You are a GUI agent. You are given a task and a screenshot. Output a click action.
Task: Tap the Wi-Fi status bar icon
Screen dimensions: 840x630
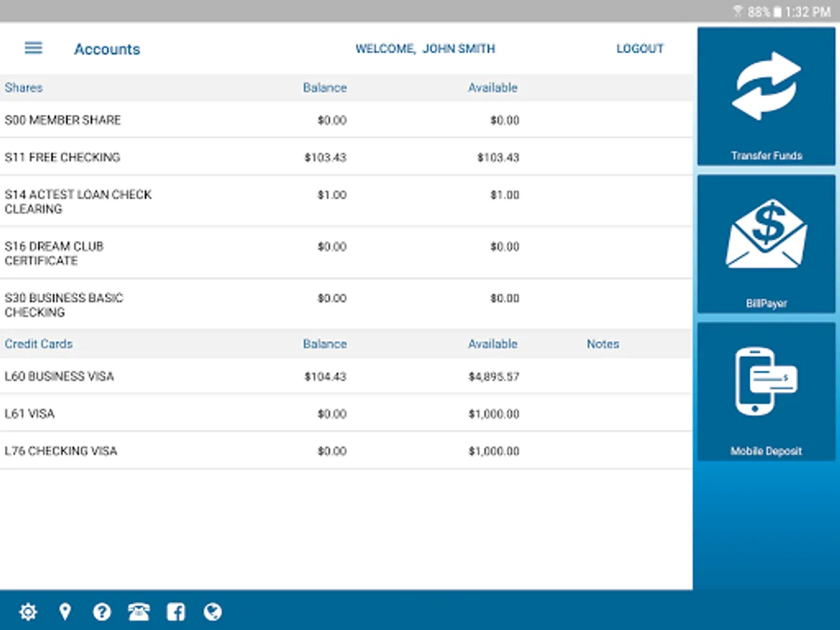[738, 11]
